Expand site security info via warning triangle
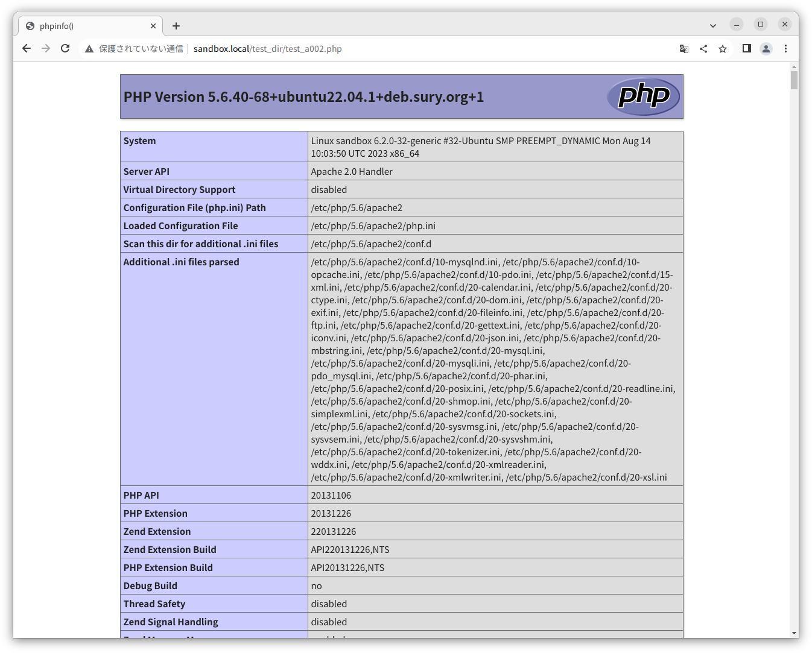 click(x=89, y=49)
